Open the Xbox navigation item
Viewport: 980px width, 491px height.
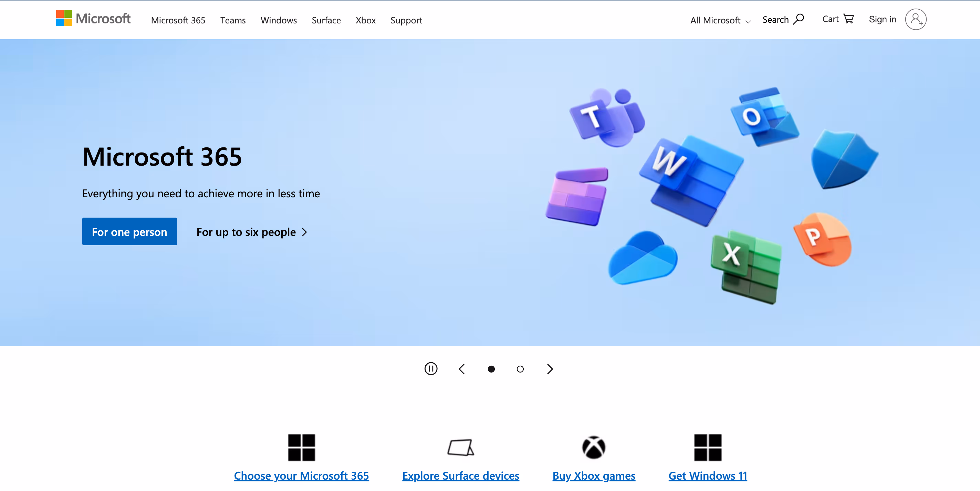365,21
